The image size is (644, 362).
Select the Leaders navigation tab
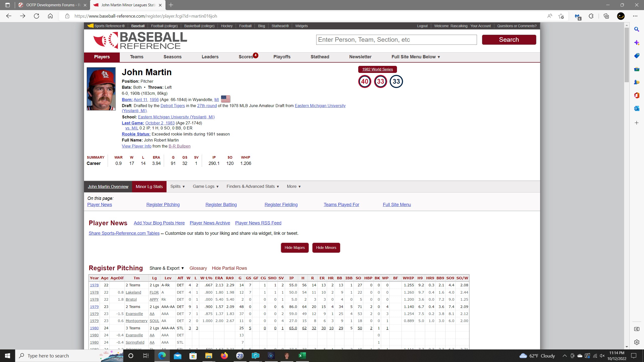pyautogui.click(x=210, y=57)
